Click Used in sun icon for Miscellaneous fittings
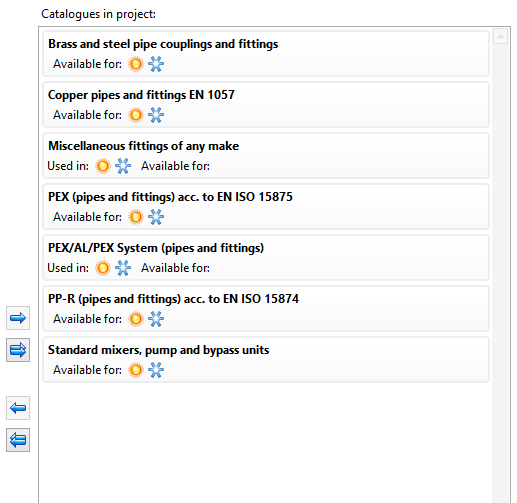Screen dimensions: 517x503 click(x=103, y=166)
